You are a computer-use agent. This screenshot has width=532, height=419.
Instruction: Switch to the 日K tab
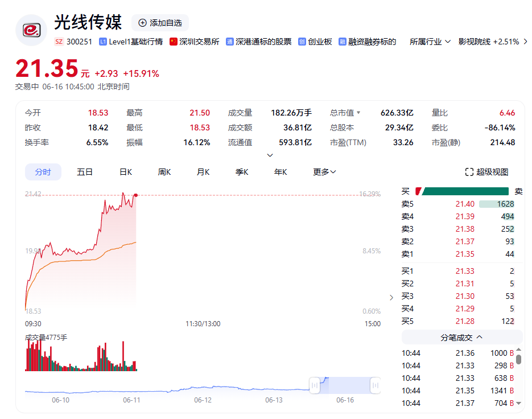click(x=126, y=172)
